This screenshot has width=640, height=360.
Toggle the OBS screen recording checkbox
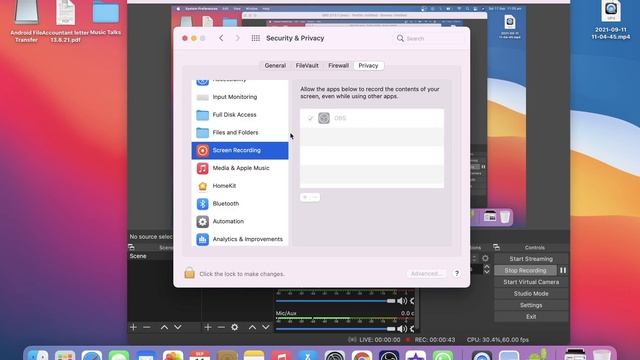(x=310, y=118)
